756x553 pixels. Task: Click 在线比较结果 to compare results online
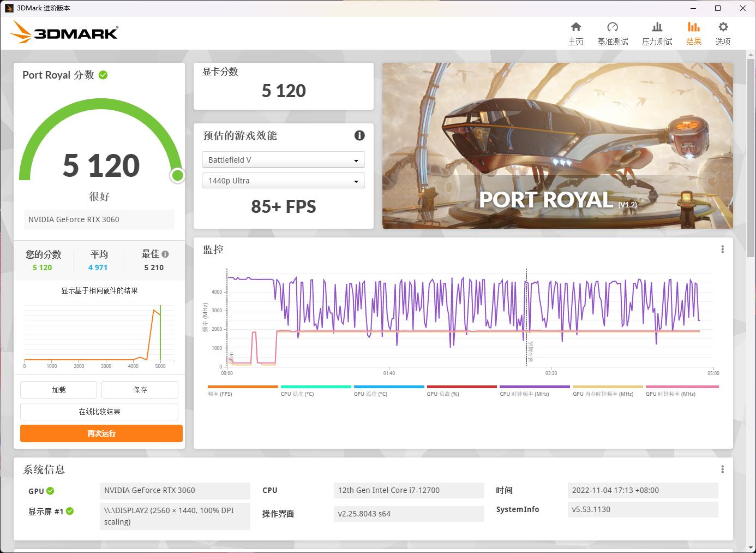(x=99, y=411)
